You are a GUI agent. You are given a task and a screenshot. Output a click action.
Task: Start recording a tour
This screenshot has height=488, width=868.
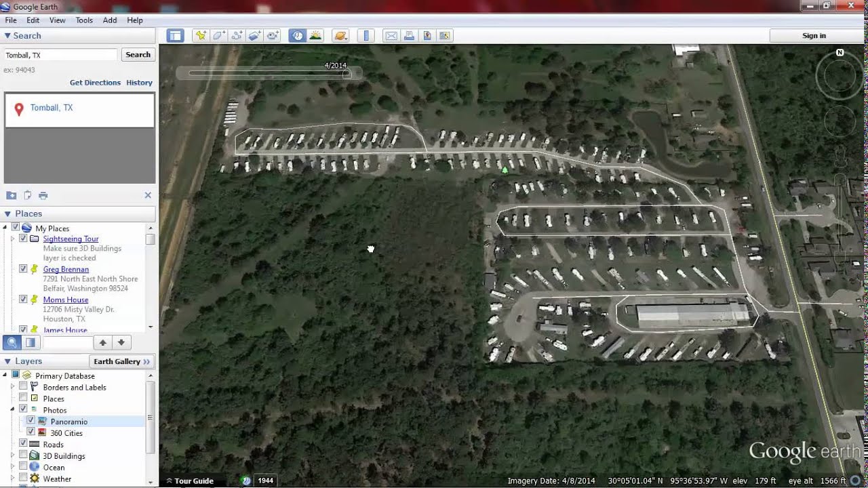273,36
